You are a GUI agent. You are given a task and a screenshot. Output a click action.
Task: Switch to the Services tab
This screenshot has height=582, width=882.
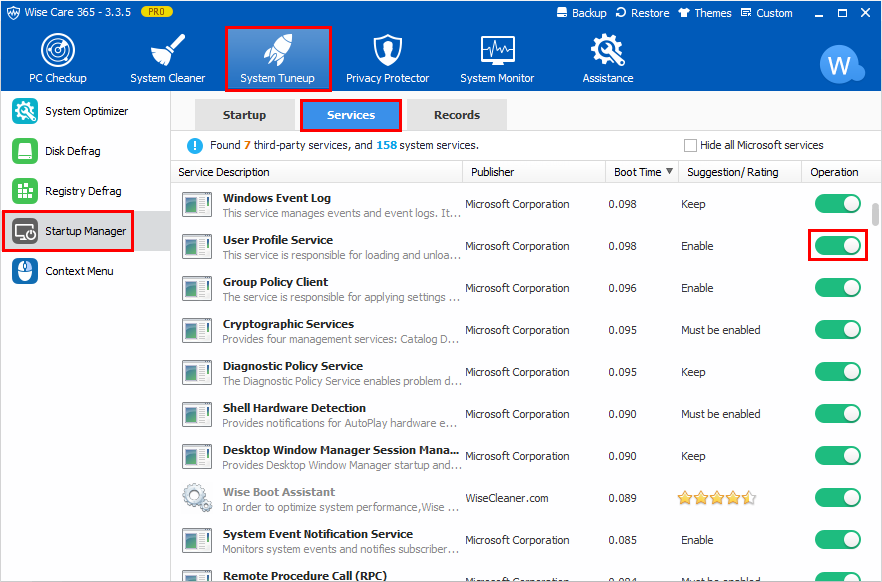pos(351,115)
